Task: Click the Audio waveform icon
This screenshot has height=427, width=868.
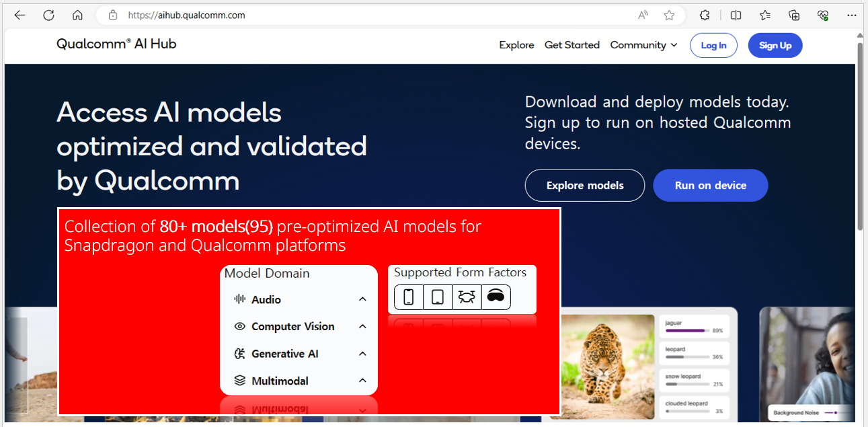Action: 239,299
